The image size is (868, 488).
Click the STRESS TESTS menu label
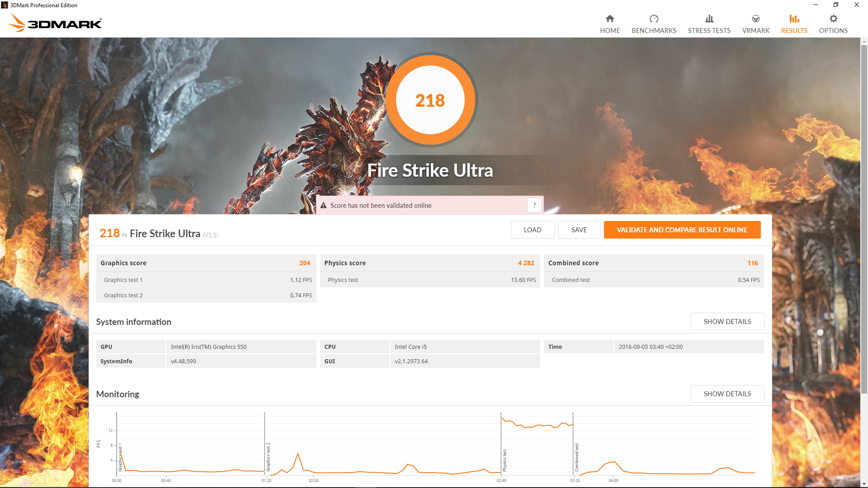709,31
